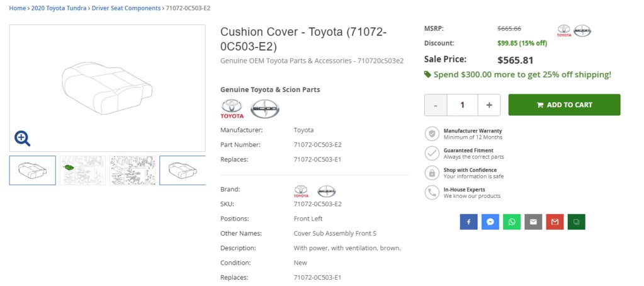
Task: Select the first cushion cover thumbnail
Action: point(33,170)
